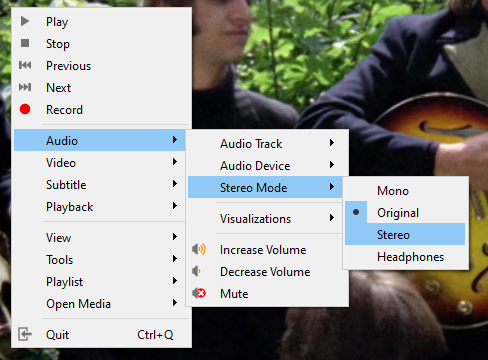Open the Open Media submenu

pos(100,304)
